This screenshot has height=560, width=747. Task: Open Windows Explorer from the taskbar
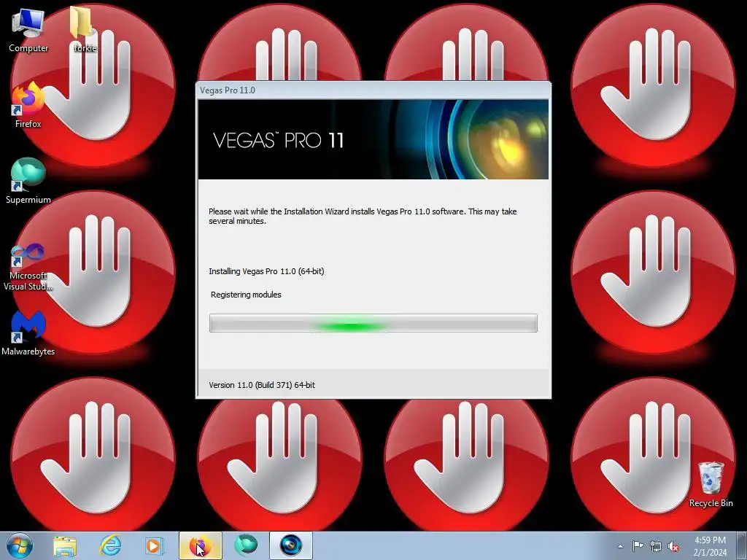point(65,545)
